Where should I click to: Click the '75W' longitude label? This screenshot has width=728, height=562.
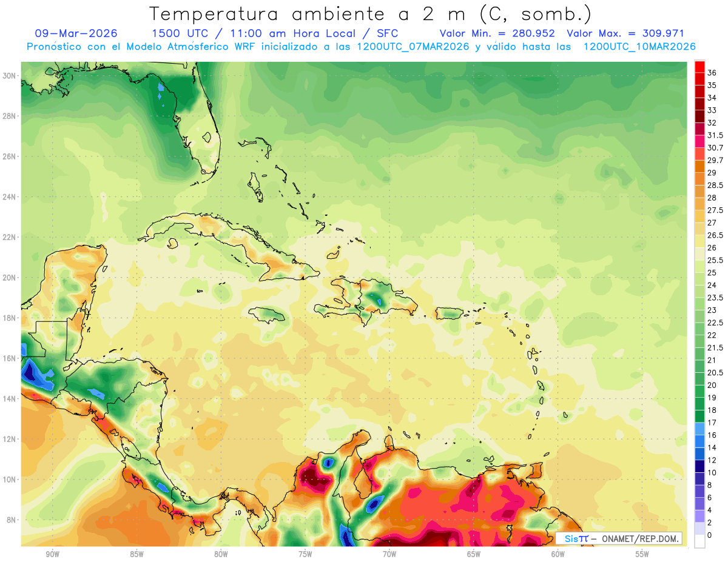[x=305, y=554]
